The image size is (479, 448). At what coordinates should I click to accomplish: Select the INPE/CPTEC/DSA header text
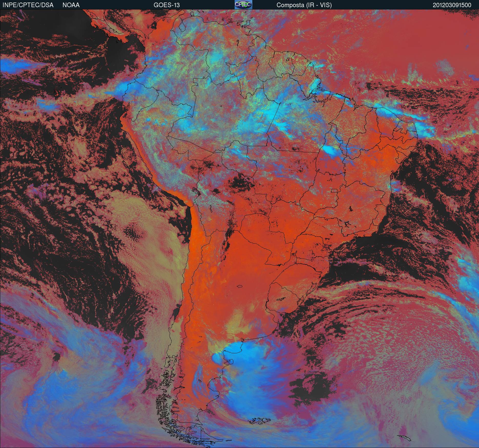(28, 5)
